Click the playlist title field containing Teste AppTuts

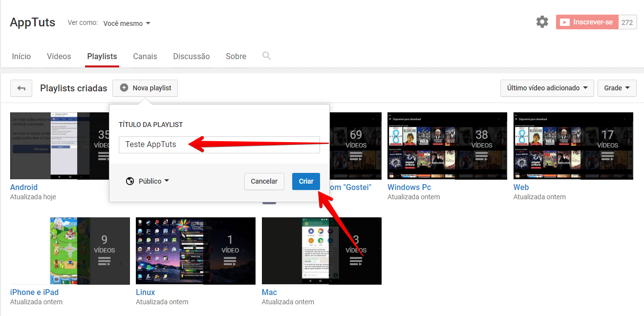pyautogui.click(x=219, y=145)
